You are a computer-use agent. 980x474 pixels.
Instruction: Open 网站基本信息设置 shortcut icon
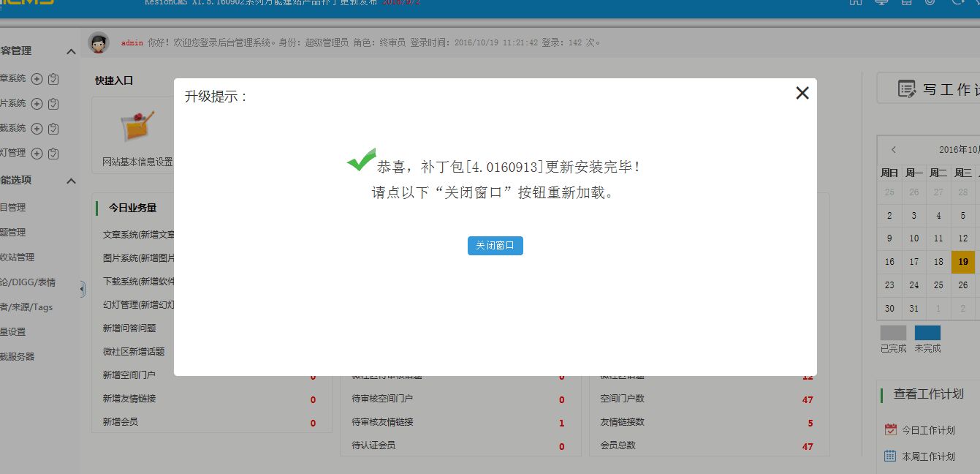(x=137, y=127)
